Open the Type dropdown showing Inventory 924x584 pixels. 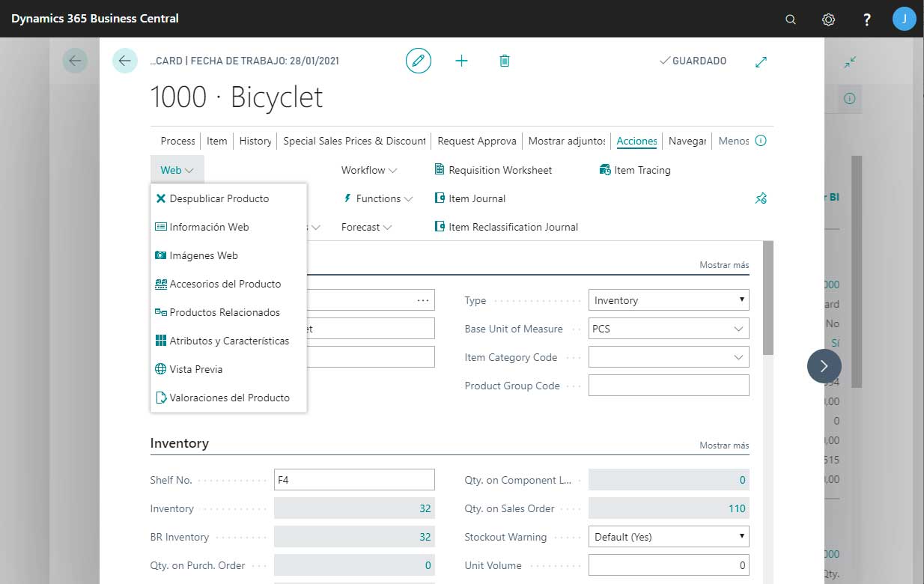668,300
